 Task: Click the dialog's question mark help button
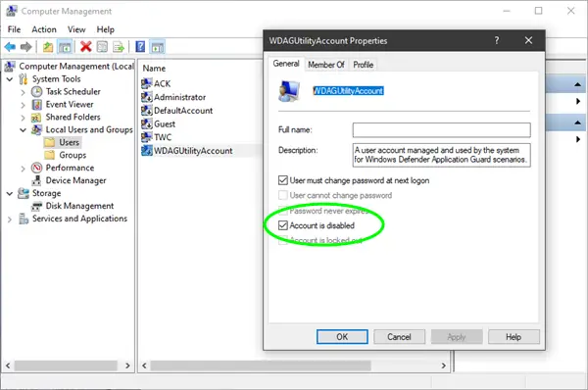coord(497,40)
